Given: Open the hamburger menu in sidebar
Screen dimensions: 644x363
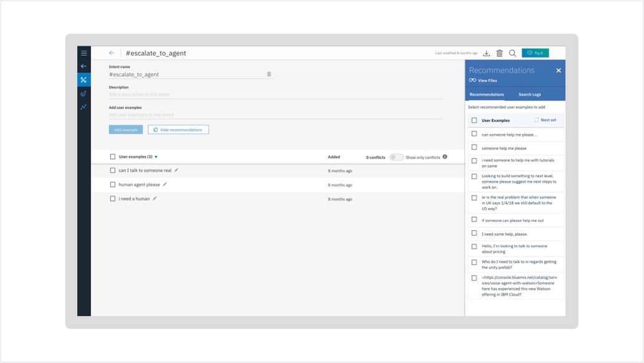Looking at the screenshot, I should 84,53.
